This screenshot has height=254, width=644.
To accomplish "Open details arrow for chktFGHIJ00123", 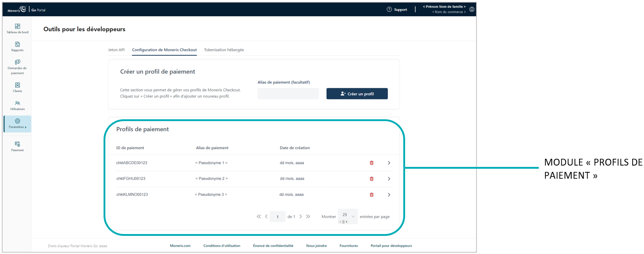I will point(389,179).
